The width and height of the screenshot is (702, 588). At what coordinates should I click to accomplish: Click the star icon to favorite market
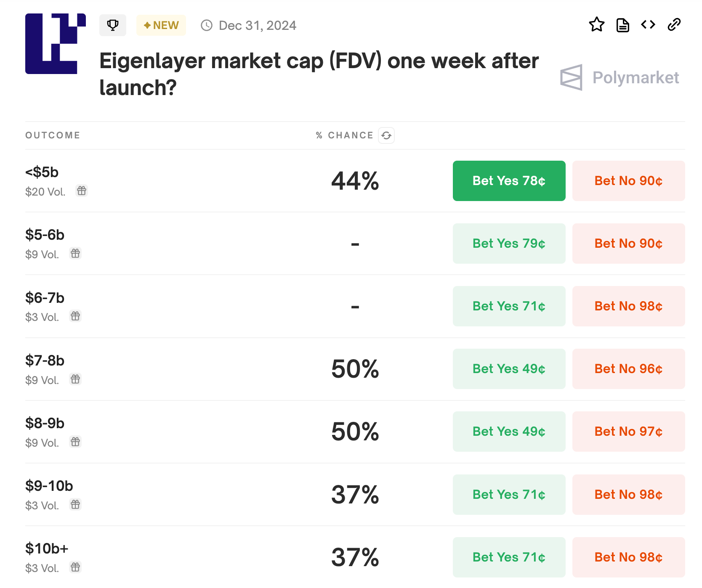pyautogui.click(x=596, y=25)
